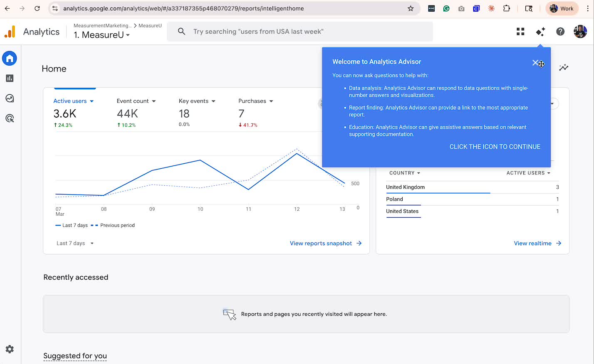Click the Insights trending chart icon
The height and width of the screenshot is (364, 594).
[564, 67]
